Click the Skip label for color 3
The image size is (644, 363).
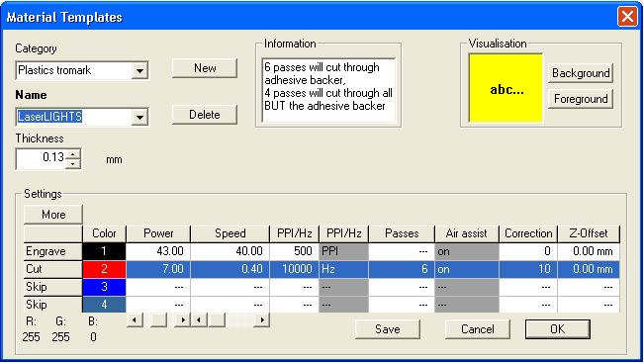tap(53, 287)
